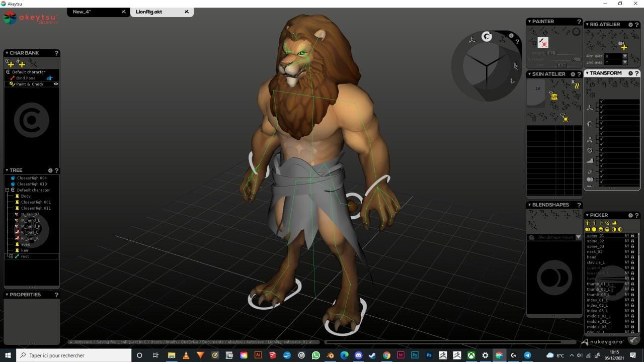Click Windows search box Taper ici pour rechercher

pyautogui.click(x=73, y=355)
